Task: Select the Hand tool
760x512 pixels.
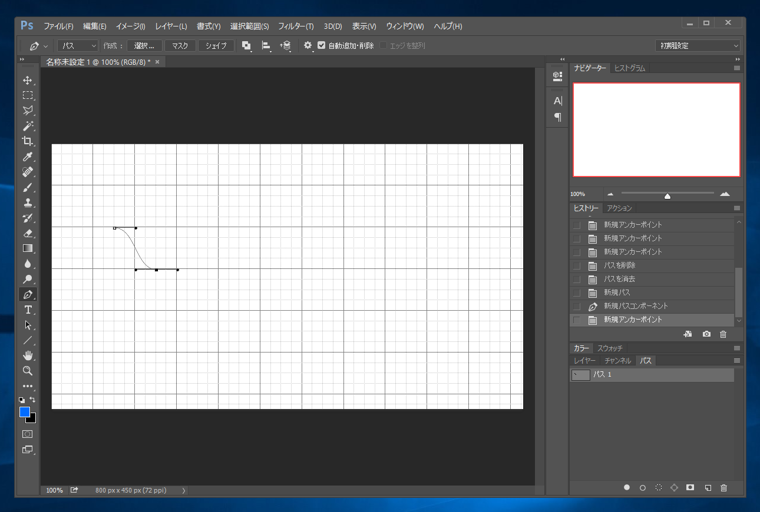Action: 28,355
